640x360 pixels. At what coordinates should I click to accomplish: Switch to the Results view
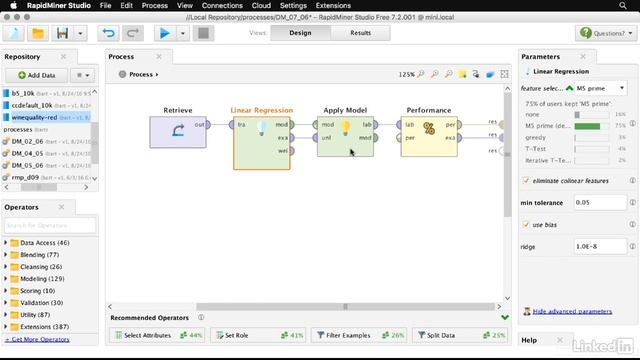[x=360, y=33]
